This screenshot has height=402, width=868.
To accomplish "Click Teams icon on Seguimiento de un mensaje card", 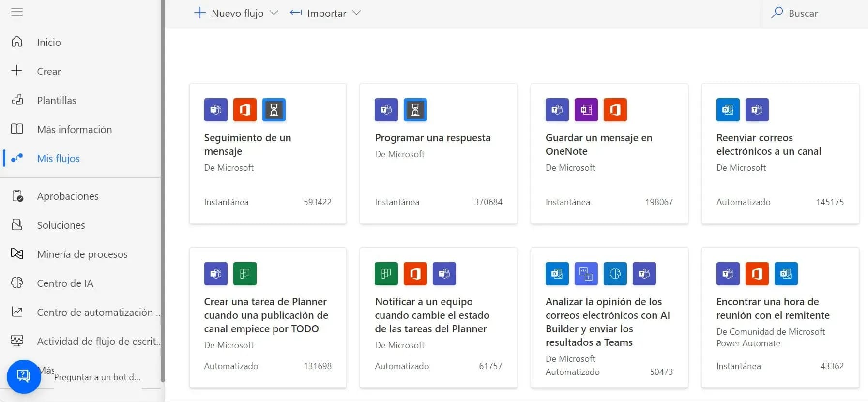I will 216,109.
